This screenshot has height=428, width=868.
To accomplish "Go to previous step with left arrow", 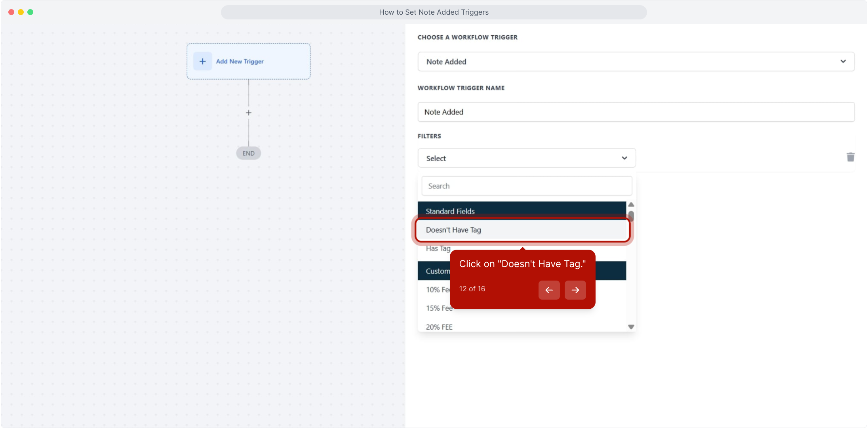I will click(x=549, y=290).
